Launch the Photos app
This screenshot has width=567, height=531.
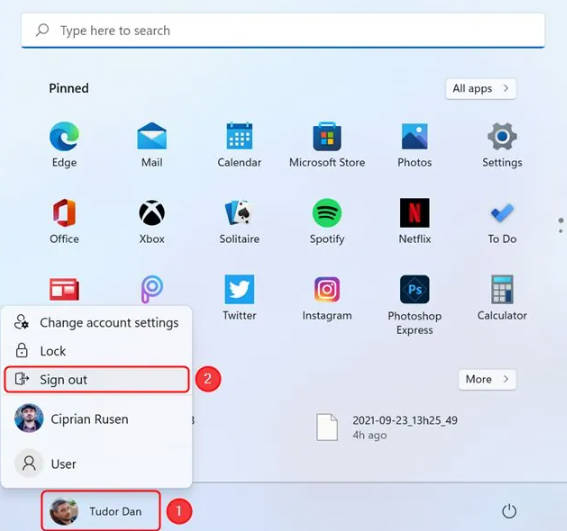coord(414,144)
